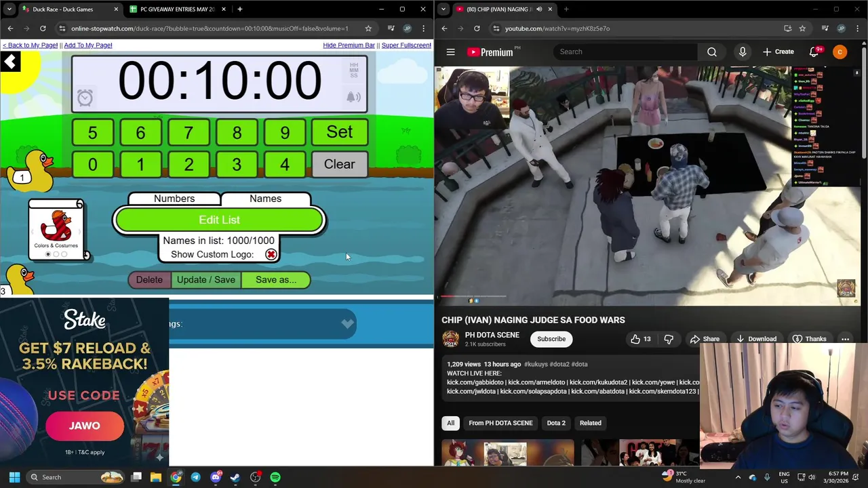868x488 pixels.
Task: Click the Set timer button
Action: click(339, 132)
